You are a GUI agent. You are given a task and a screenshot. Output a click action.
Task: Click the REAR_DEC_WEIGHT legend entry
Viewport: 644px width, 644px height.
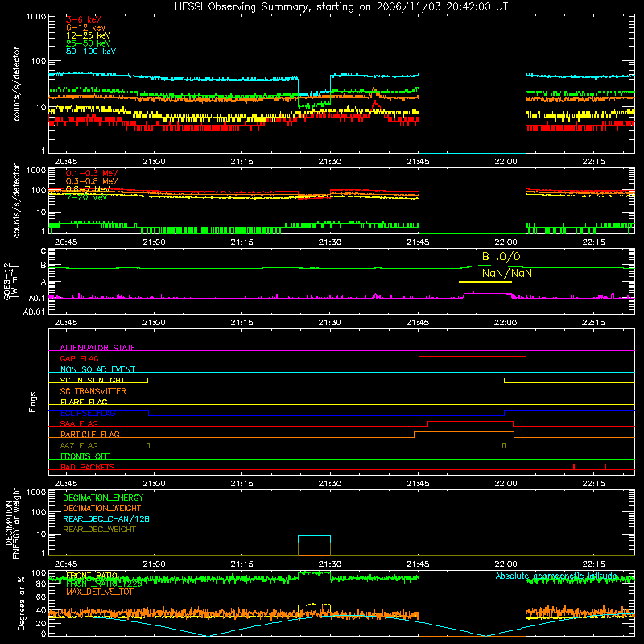tap(99, 530)
